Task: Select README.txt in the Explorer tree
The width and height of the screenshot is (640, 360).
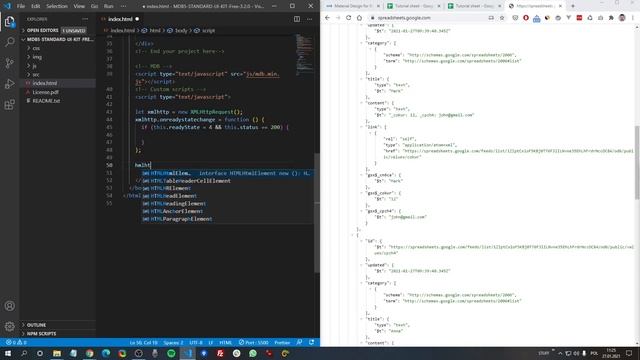Action: point(58,101)
